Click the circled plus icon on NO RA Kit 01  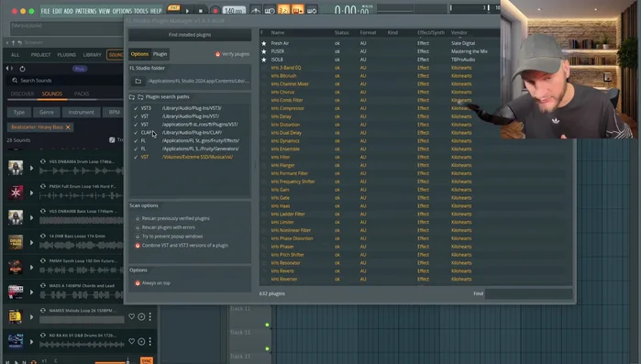click(141, 341)
